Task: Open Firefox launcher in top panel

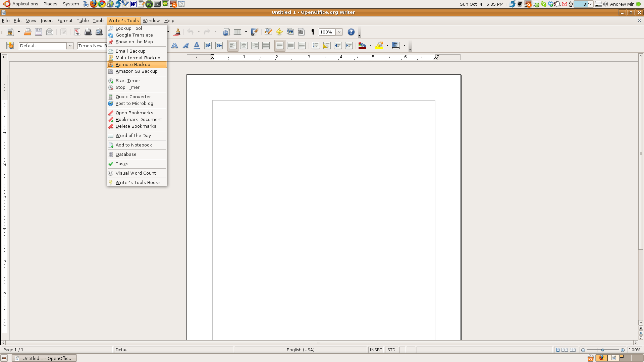Action: coord(94,4)
